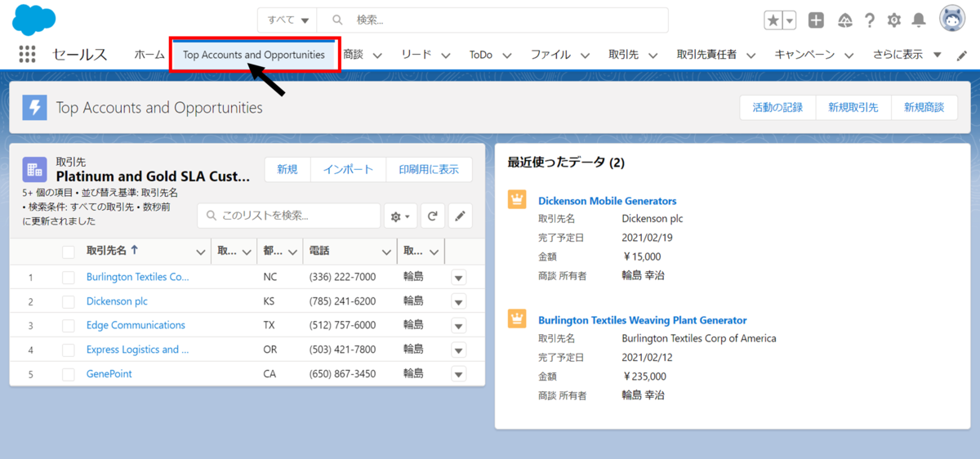This screenshot has width=980, height=459.
Task: Check the GenePoint row checkbox
Action: 69,374
